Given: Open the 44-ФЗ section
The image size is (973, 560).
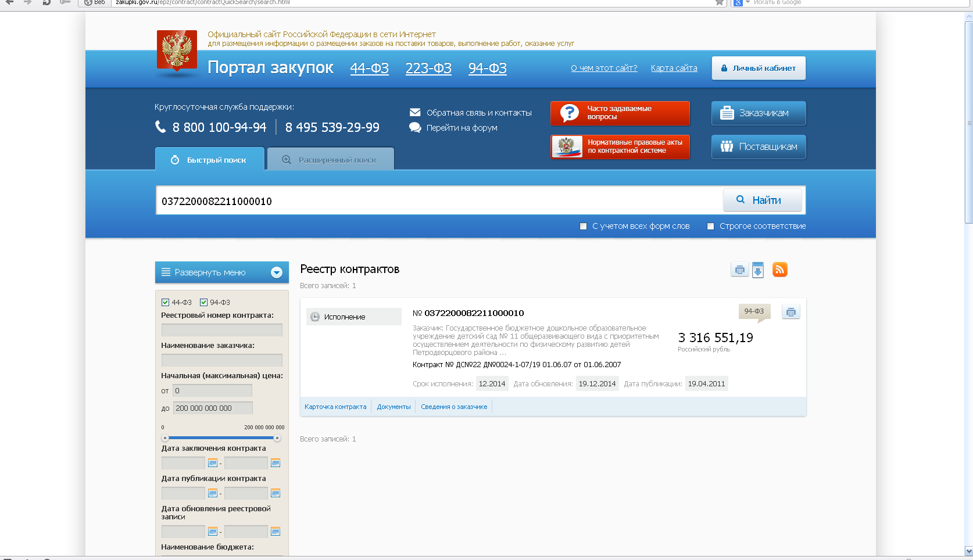Looking at the screenshot, I should tap(370, 68).
